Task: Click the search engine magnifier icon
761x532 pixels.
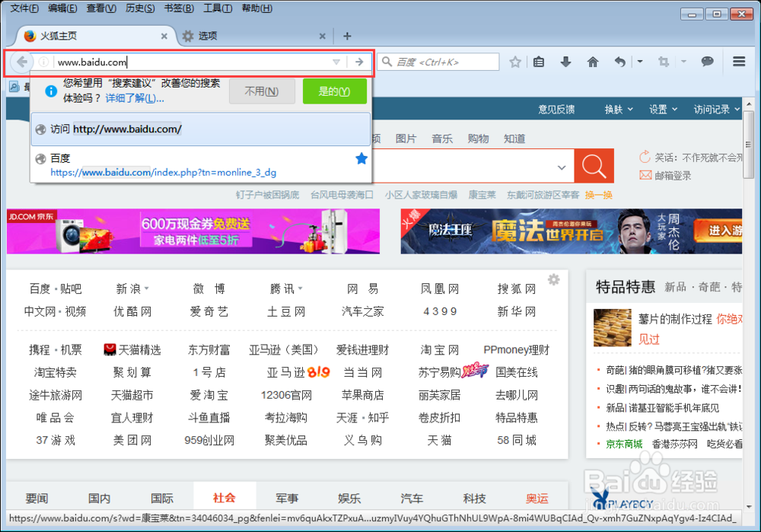Action: pos(387,62)
